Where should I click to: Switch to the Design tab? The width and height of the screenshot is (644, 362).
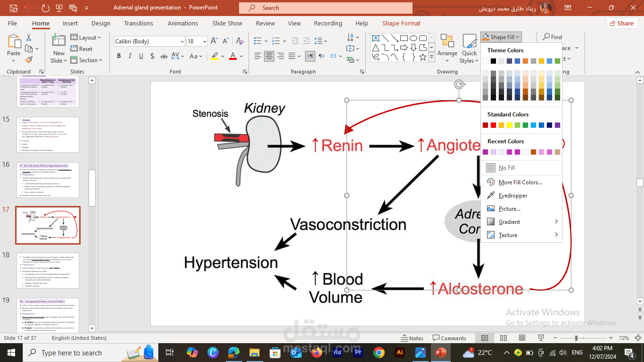coord(101,23)
